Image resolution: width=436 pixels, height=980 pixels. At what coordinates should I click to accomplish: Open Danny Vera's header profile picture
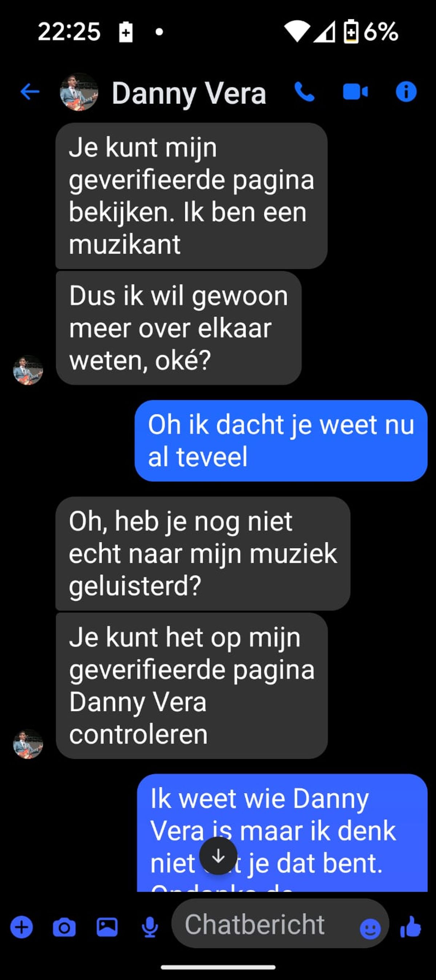(x=79, y=92)
